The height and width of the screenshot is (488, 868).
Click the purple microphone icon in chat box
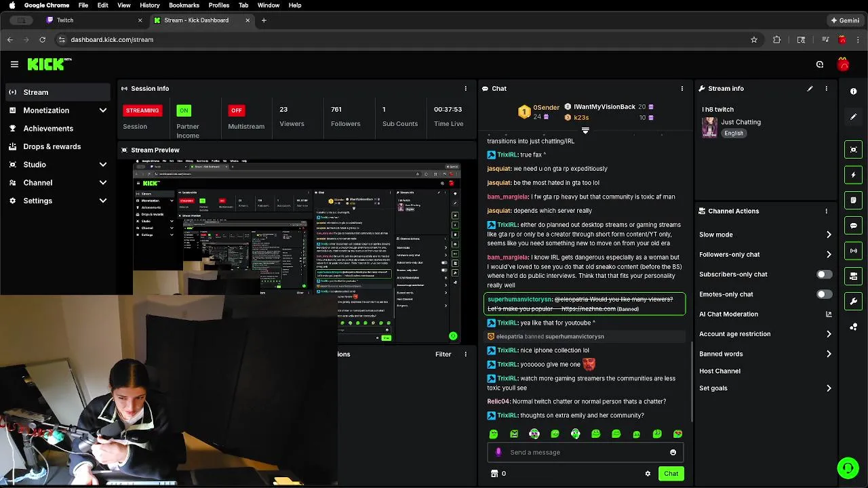tap(498, 452)
